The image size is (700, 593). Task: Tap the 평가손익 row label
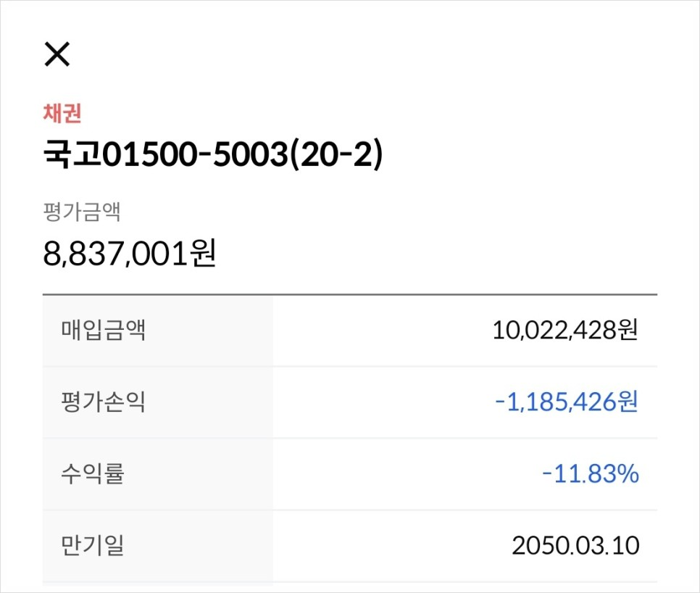click(103, 402)
